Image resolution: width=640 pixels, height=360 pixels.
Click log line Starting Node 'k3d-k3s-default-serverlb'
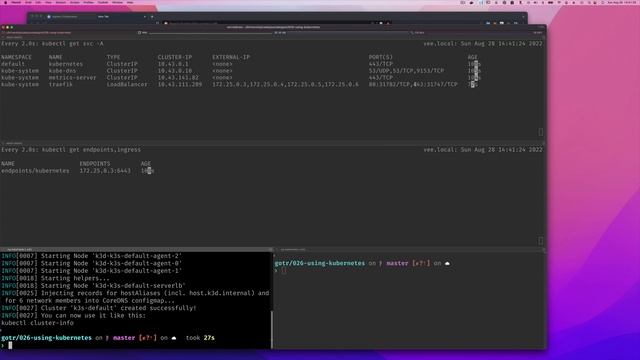(x=93, y=286)
